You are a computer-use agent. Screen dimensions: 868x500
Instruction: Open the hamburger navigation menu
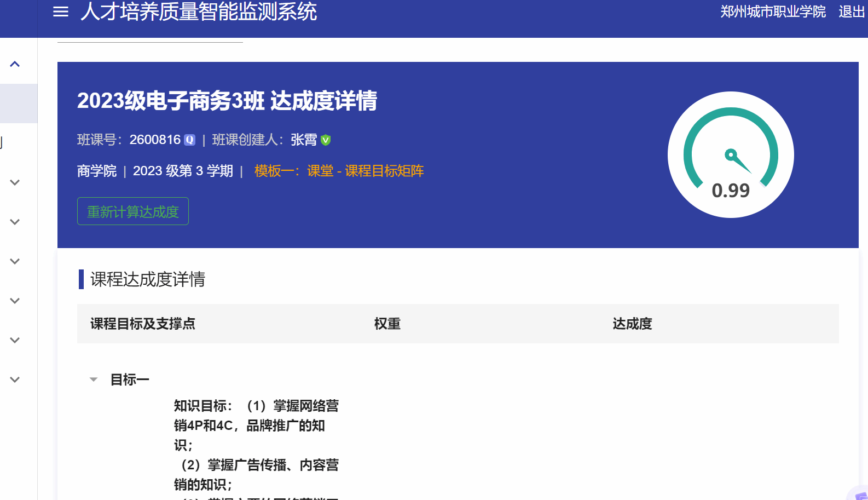61,12
